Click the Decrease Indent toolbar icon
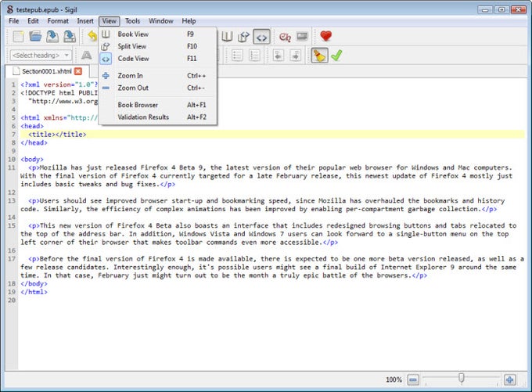The height and width of the screenshot is (392, 532). [279, 56]
